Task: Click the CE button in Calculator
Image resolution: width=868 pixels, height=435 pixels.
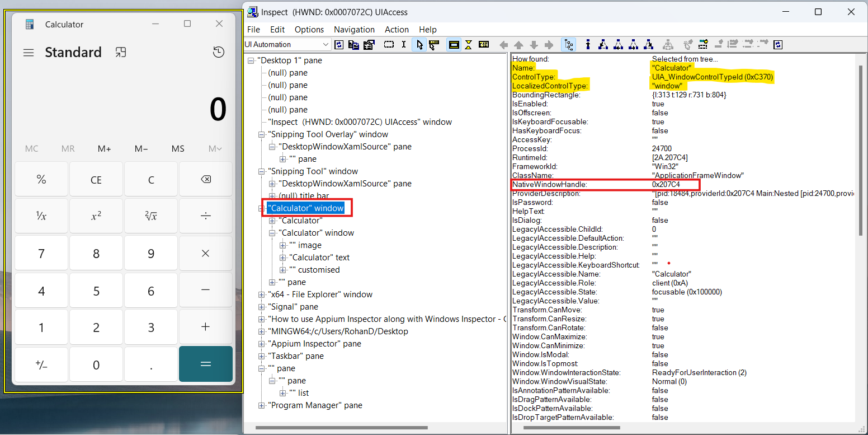Action: 96,180
